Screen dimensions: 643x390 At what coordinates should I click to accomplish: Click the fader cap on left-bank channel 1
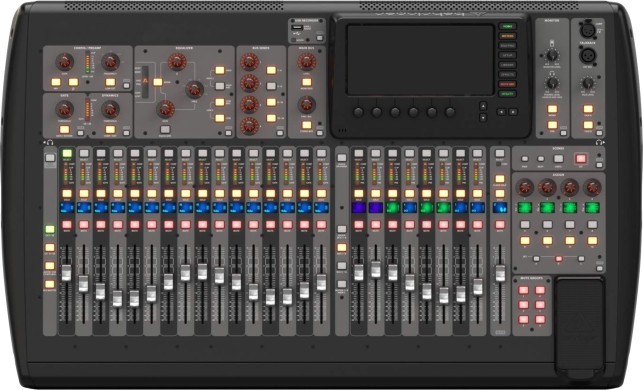click(66, 273)
